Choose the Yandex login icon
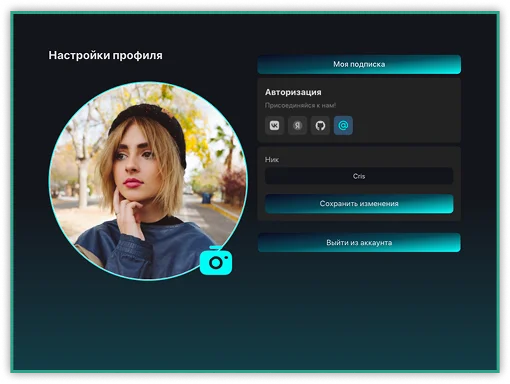The image size is (510, 384). coord(297,125)
